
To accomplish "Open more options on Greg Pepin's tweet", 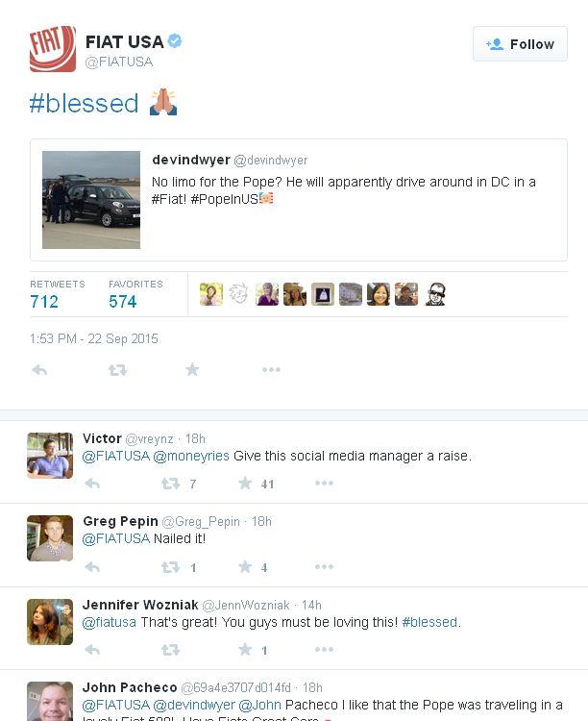I will click(324, 567).
